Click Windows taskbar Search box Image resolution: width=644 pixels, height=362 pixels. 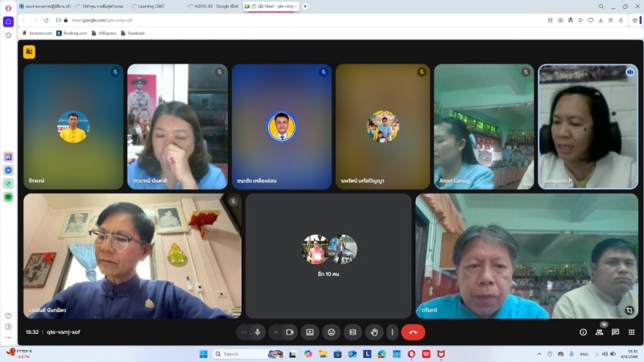point(248,354)
